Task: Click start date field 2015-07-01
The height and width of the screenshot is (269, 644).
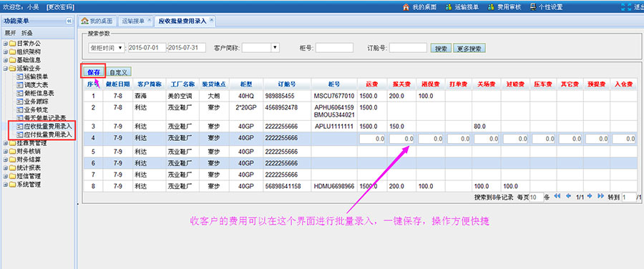Action: pos(147,48)
